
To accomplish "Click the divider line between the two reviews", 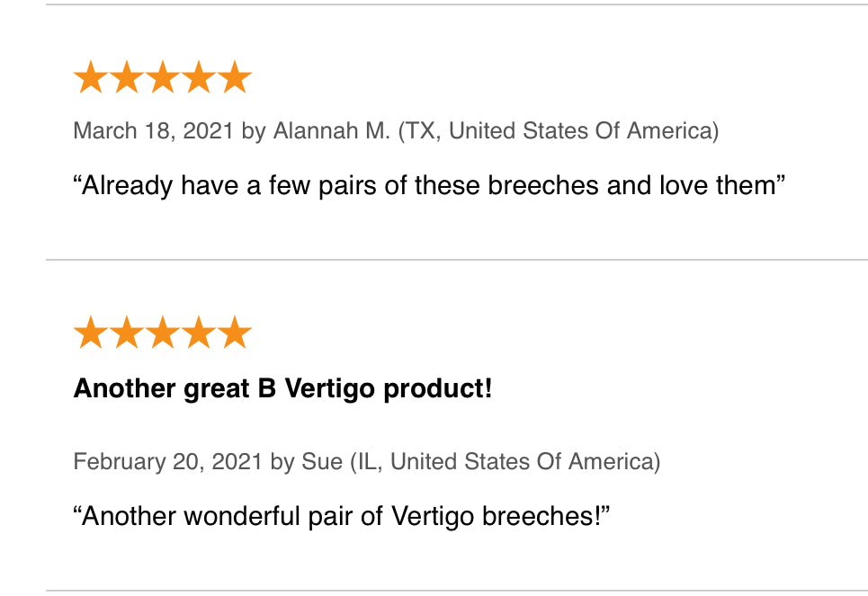I will (x=457, y=259).
